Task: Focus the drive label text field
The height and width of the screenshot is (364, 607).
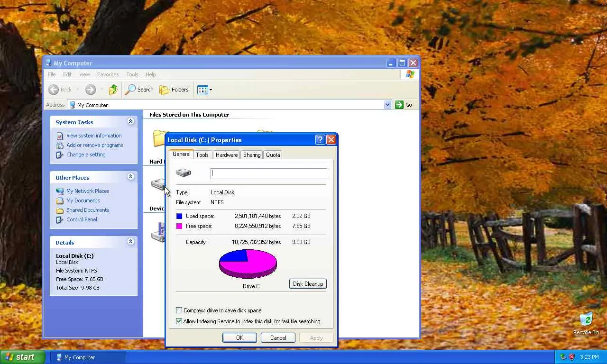Action: [268, 173]
